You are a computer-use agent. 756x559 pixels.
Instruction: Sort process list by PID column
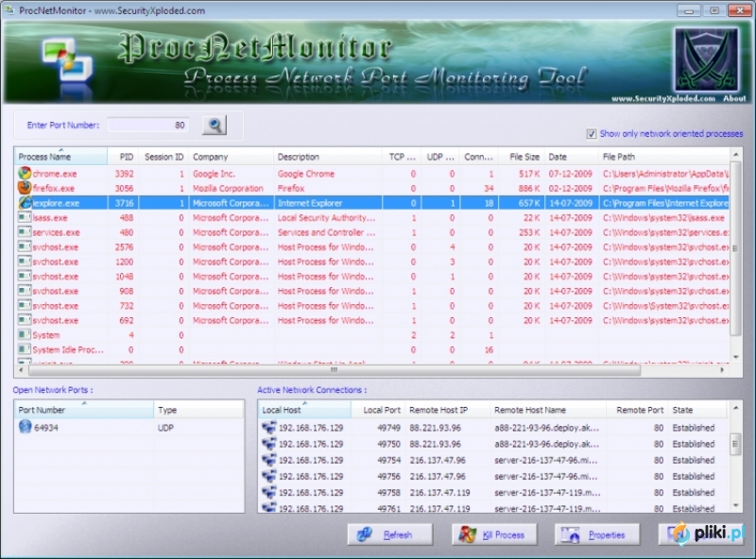123,157
